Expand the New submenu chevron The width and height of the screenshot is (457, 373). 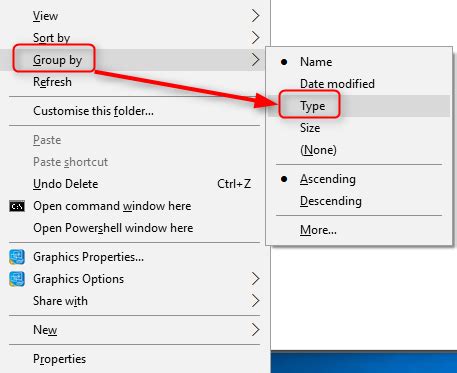tap(255, 330)
